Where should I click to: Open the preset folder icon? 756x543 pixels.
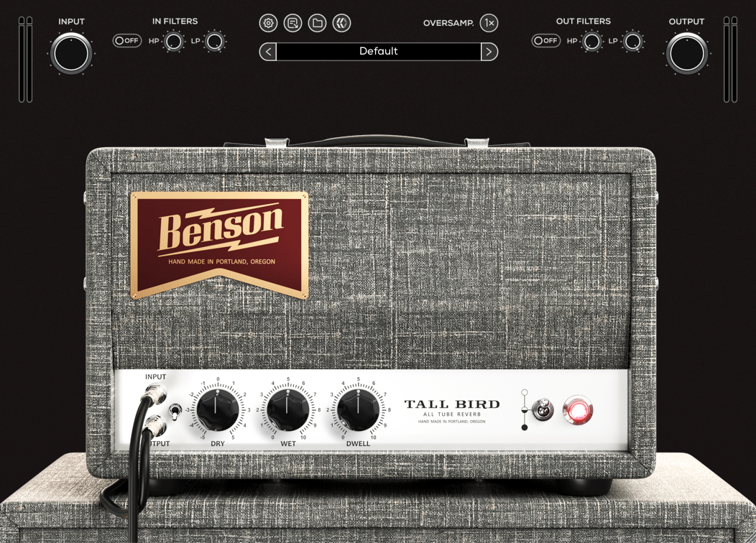[317, 23]
